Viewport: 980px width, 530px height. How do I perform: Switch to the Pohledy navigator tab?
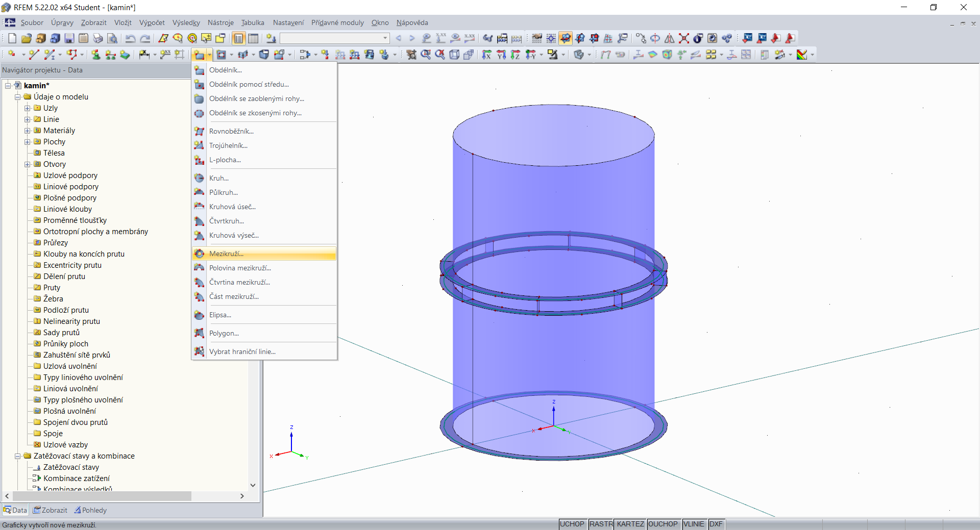tap(90, 510)
